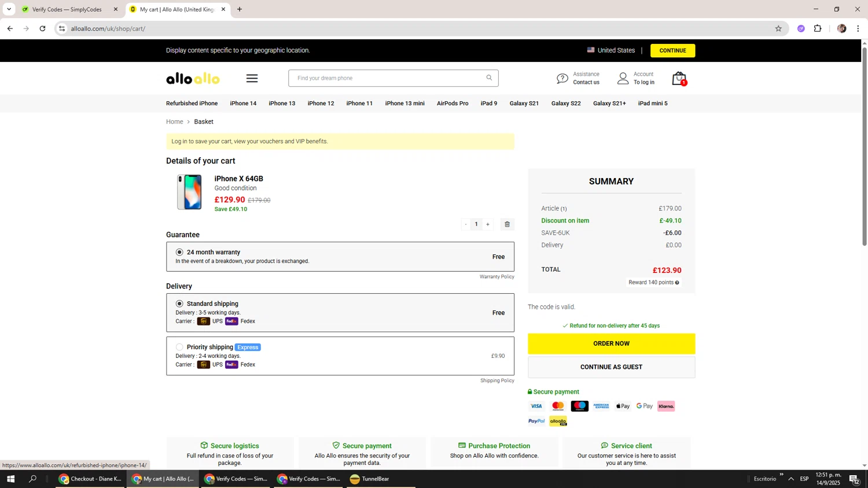868x488 pixels.
Task: Decrease quantity with minus button
Action: [x=466, y=224]
